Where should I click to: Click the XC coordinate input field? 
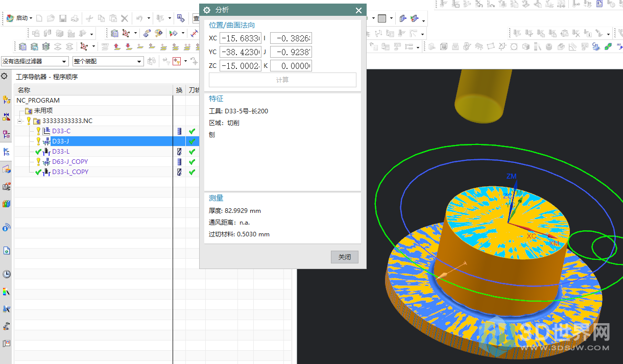tap(240, 38)
